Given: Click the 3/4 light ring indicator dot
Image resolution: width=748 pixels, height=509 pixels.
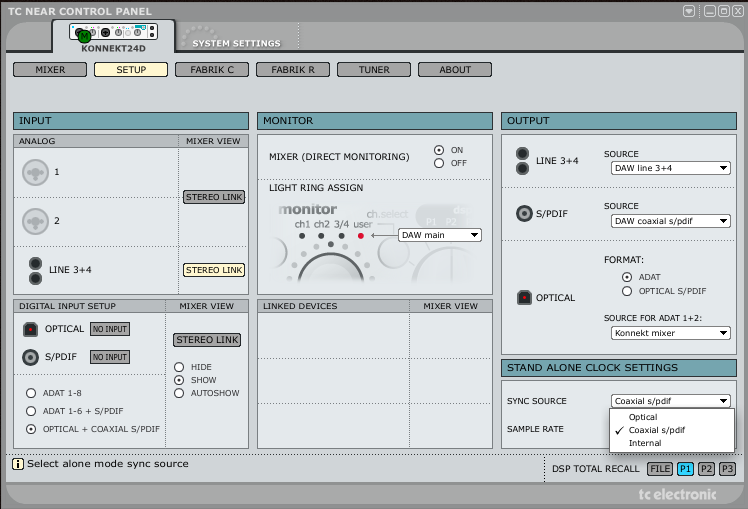Looking at the screenshot, I should 342,236.
